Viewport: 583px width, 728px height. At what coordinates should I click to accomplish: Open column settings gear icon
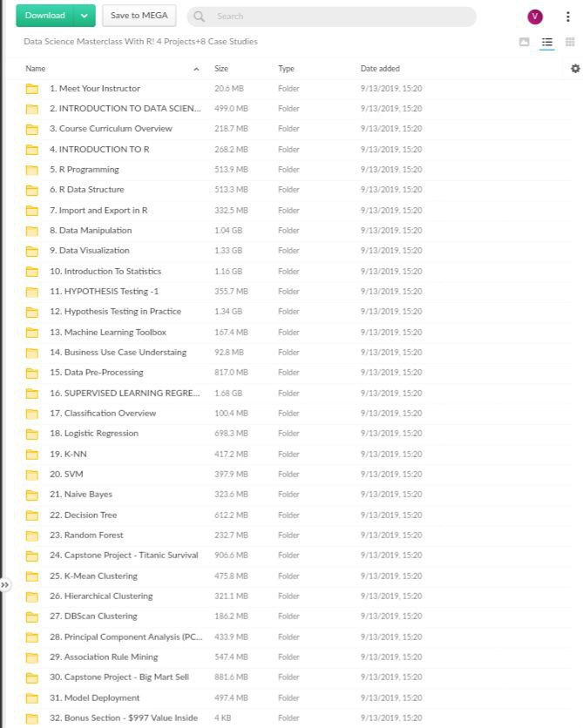[x=575, y=68]
